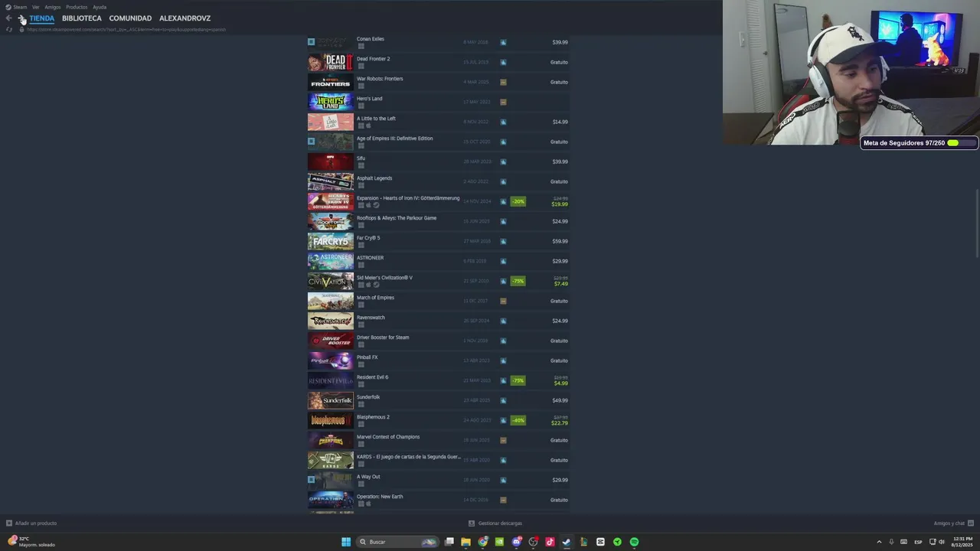Click the mixed review icon for War Robots: Frontiers
Image resolution: width=980 pixels, height=551 pixels.
tap(503, 82)
